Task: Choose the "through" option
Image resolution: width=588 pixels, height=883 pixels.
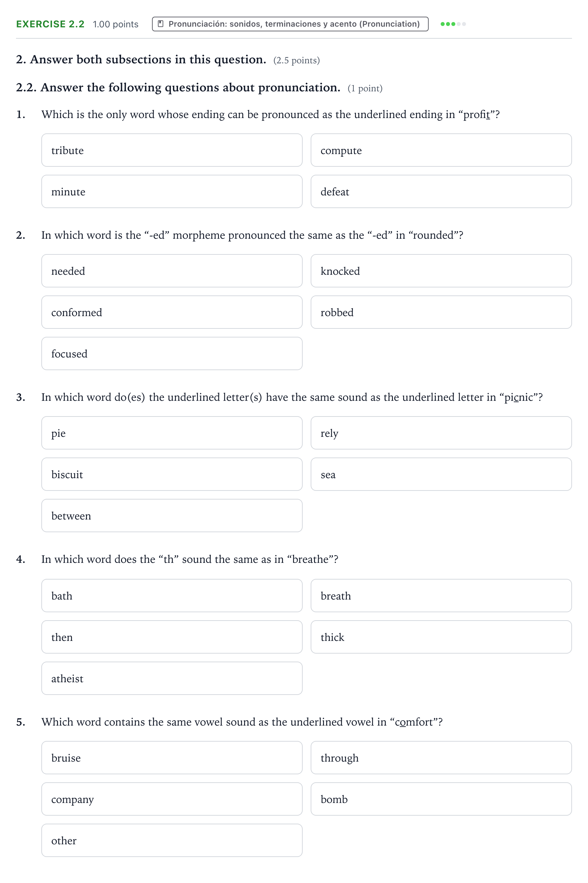Action: pos(441,758)
